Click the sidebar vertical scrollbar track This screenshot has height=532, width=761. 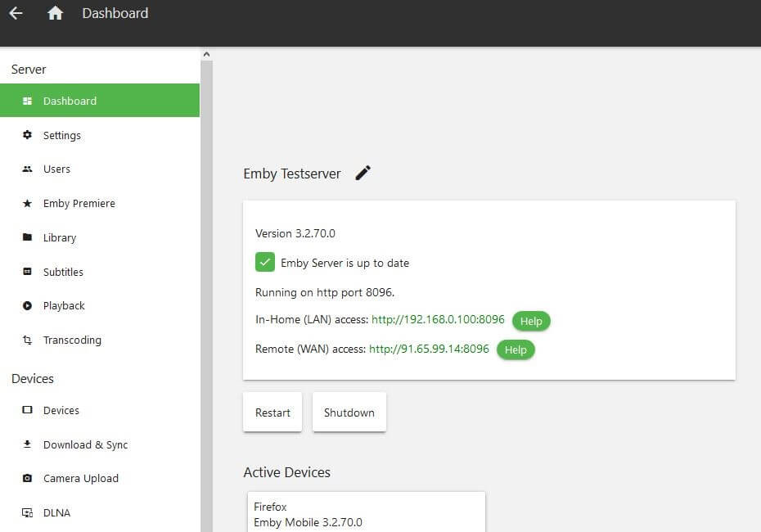(x=206, y=296)
